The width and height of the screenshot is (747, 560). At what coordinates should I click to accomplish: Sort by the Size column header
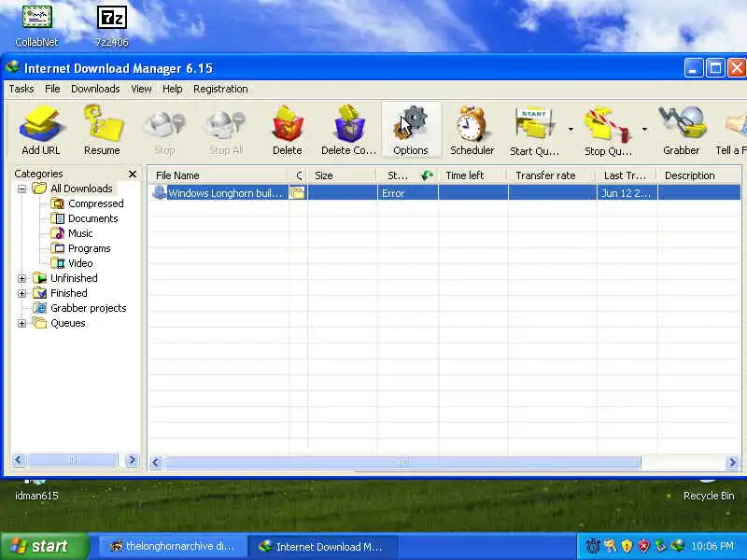point(342,175)
